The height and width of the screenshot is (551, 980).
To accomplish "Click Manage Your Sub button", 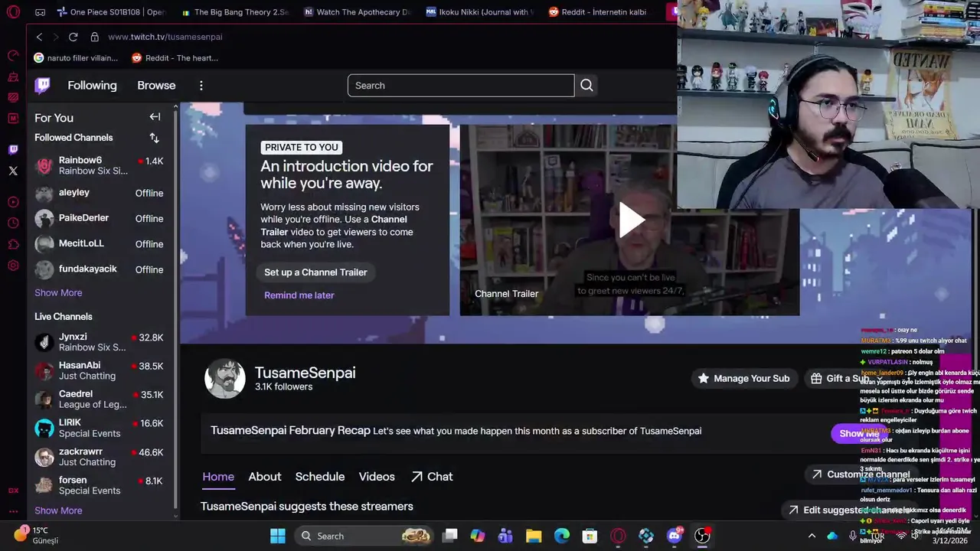I will click(x=743, y=378).
